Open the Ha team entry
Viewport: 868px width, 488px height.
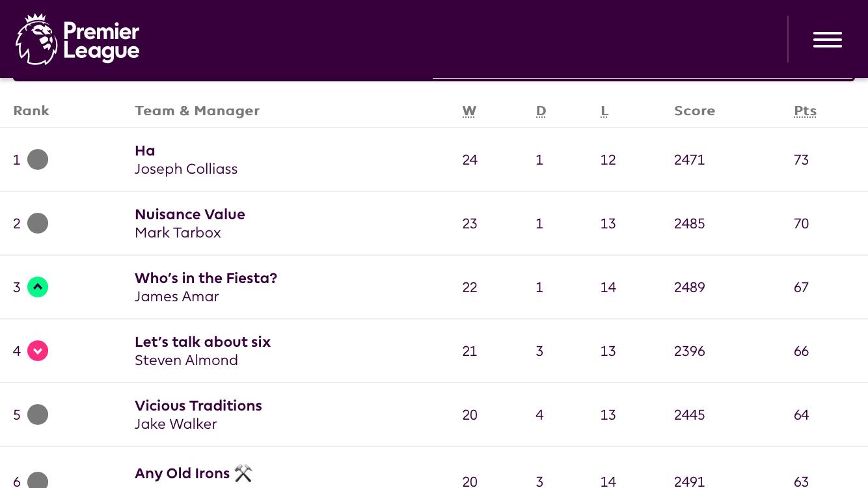[145, 151]
